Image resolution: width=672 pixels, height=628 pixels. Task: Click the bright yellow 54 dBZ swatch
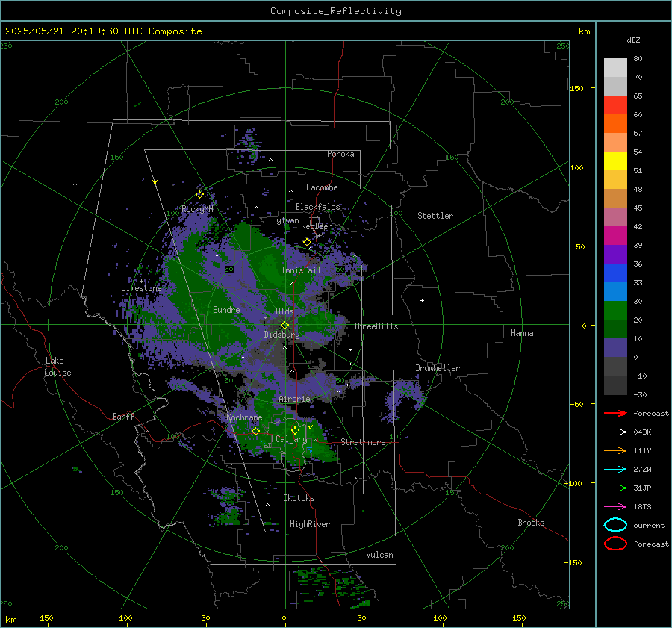click(615, 161)
